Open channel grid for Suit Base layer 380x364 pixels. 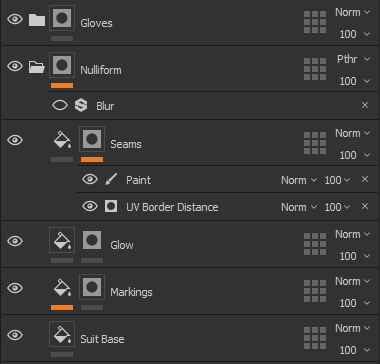click(x=315, y=338)
